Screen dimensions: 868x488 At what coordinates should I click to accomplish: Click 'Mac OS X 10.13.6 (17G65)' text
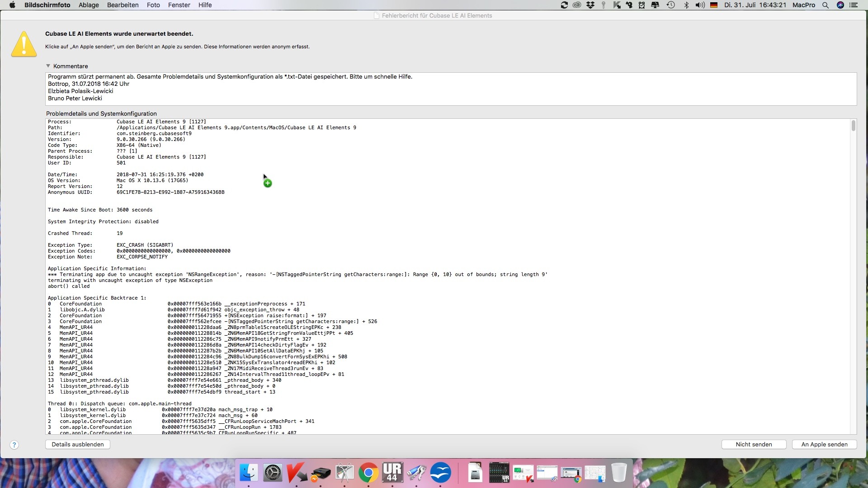coord(152,181)
